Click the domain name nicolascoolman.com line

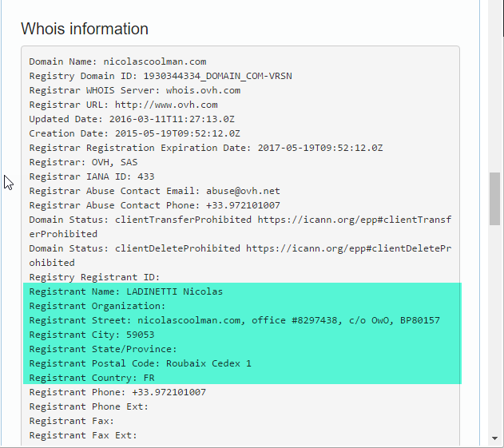[x=117, y=61]
